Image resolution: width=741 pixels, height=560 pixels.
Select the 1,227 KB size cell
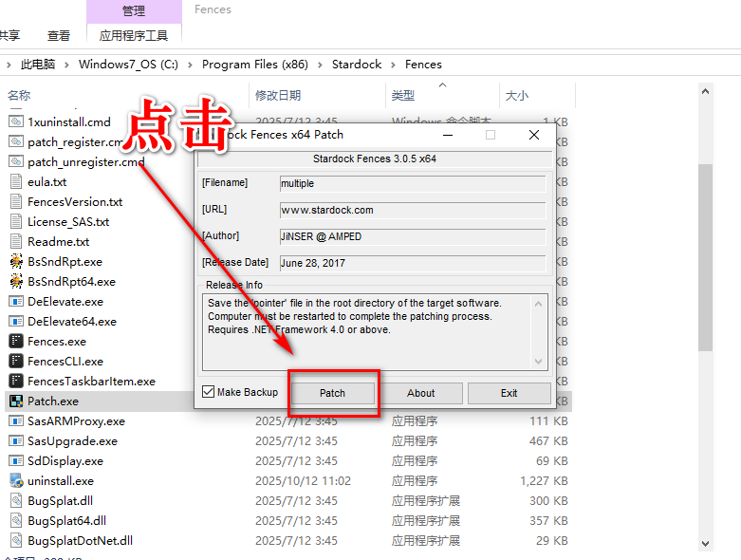544,480
